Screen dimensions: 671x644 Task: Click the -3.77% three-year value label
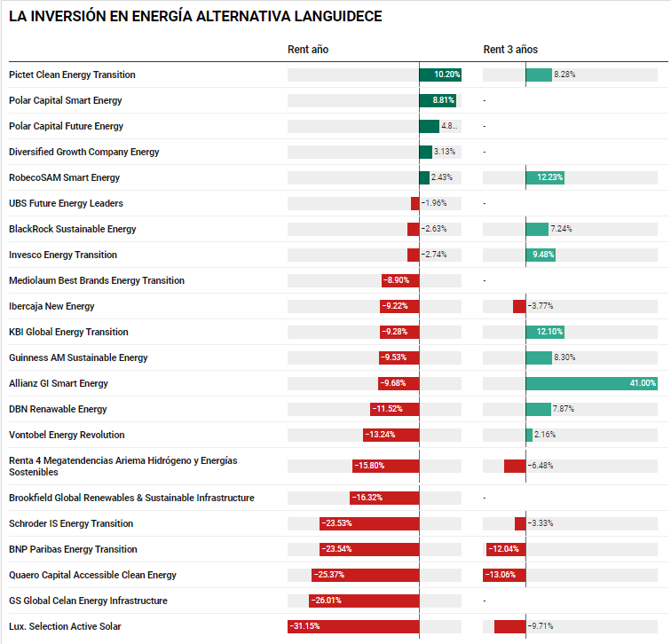(541, 306)
